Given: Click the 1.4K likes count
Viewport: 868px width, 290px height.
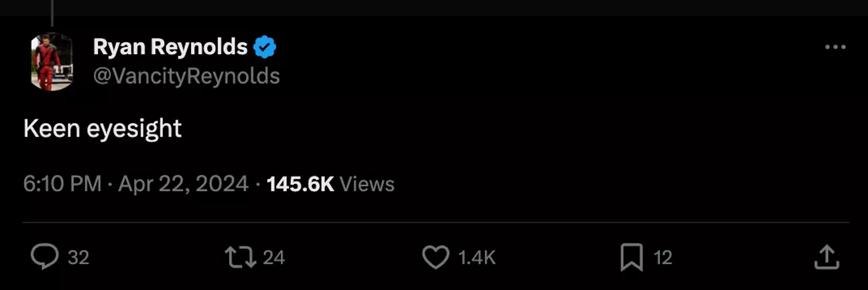Looking at the screenshot, I should (477, 258).
